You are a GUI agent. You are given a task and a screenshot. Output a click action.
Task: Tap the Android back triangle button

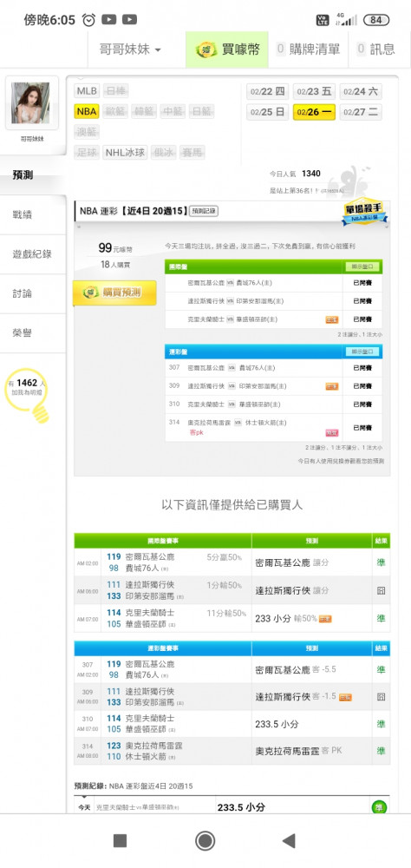point(288,841)
